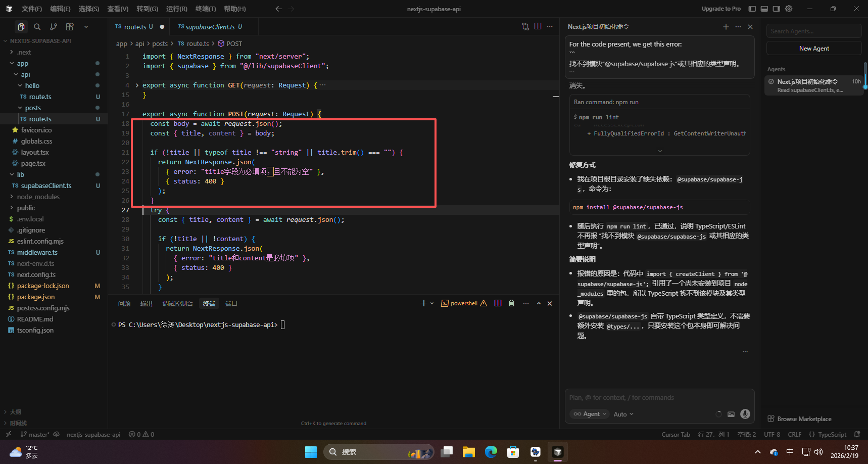The height and width of the screenshot is (464, 868).
Task: Expand the folded GET function arrow
Action: tap(137, 85)
